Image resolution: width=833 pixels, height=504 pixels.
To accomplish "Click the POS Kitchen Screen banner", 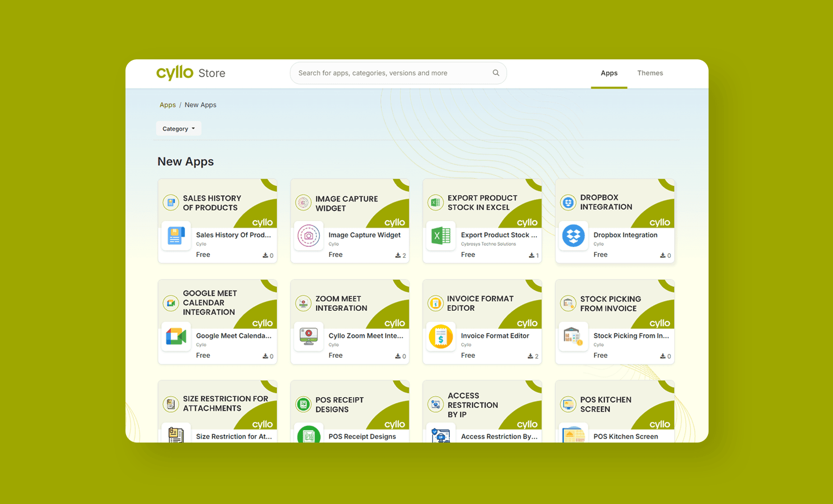I will pyautogui.click(x=614, y=405).
